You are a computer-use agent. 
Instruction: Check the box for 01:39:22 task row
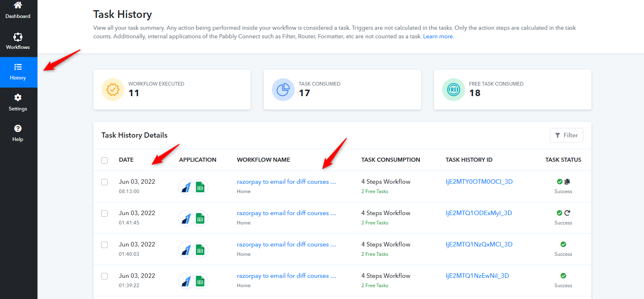click(104, 276)
